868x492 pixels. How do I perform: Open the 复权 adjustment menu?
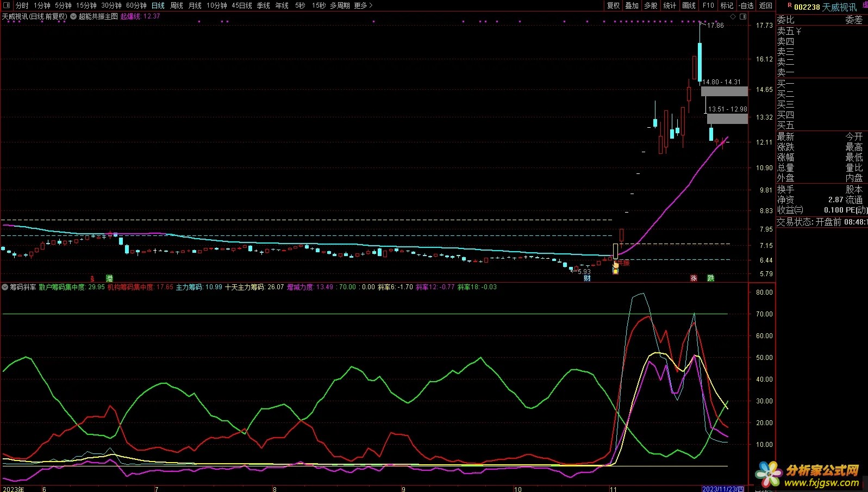coord(613,5)
